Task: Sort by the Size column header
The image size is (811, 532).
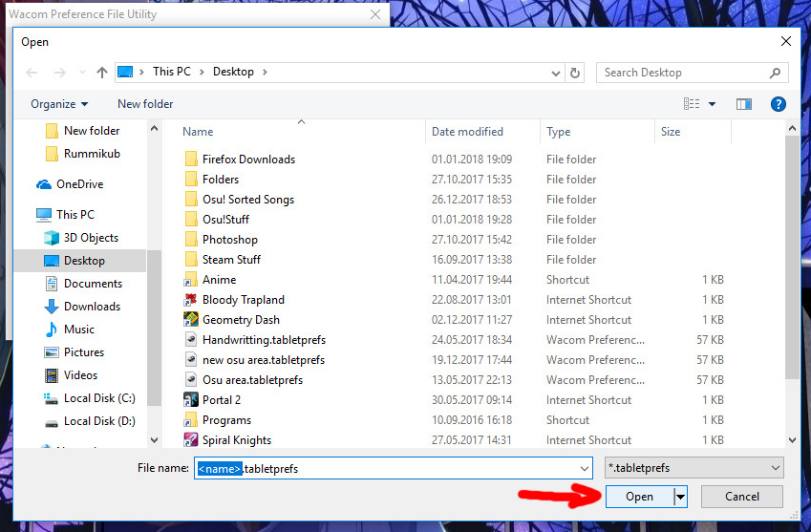Action: pyautogui.click(x=671, y=132)
